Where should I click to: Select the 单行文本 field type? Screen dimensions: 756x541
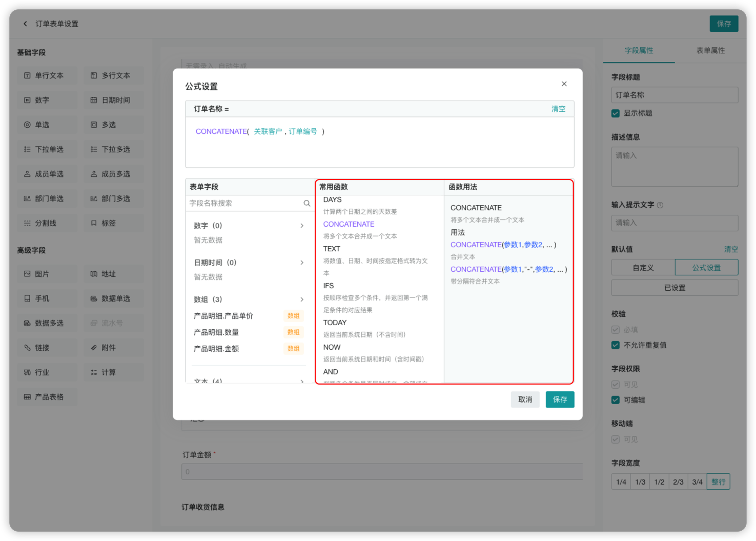point(47,75)
